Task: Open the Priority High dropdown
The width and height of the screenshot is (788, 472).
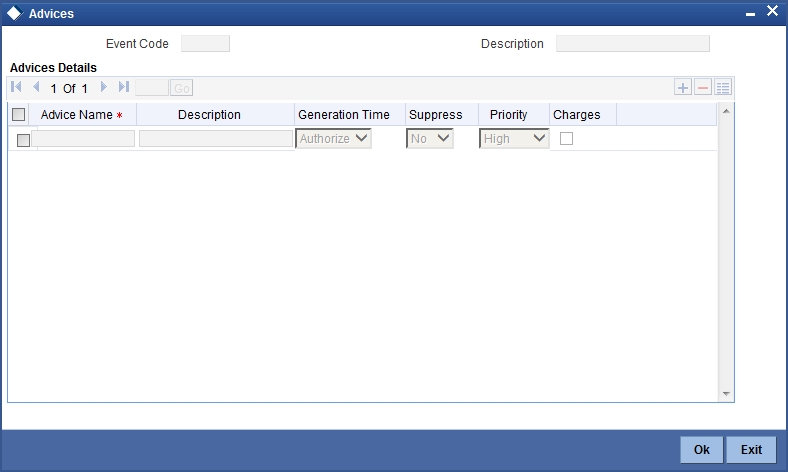Action: click(514, 138)
